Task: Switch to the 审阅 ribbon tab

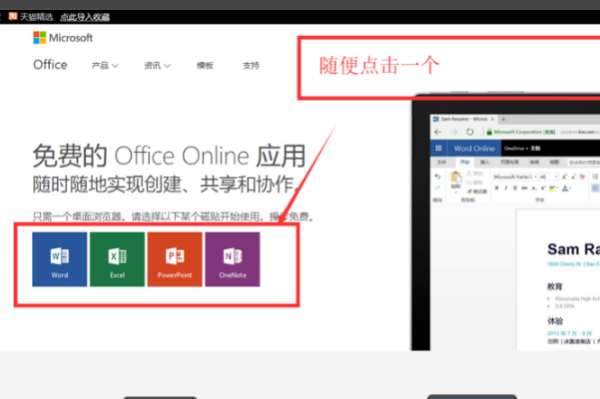Action: tap(534, 162)
